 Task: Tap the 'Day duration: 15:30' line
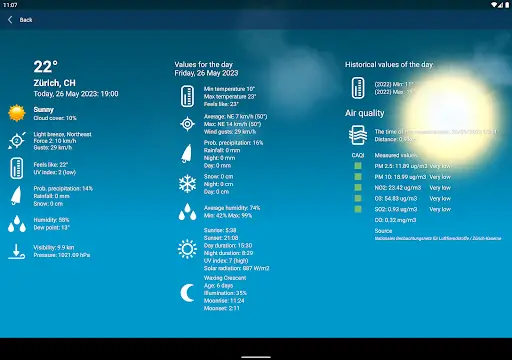point(228,245)
